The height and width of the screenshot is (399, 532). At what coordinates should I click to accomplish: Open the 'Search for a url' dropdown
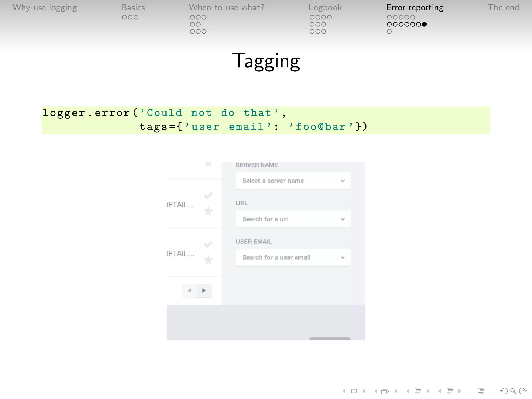[293, 219]
